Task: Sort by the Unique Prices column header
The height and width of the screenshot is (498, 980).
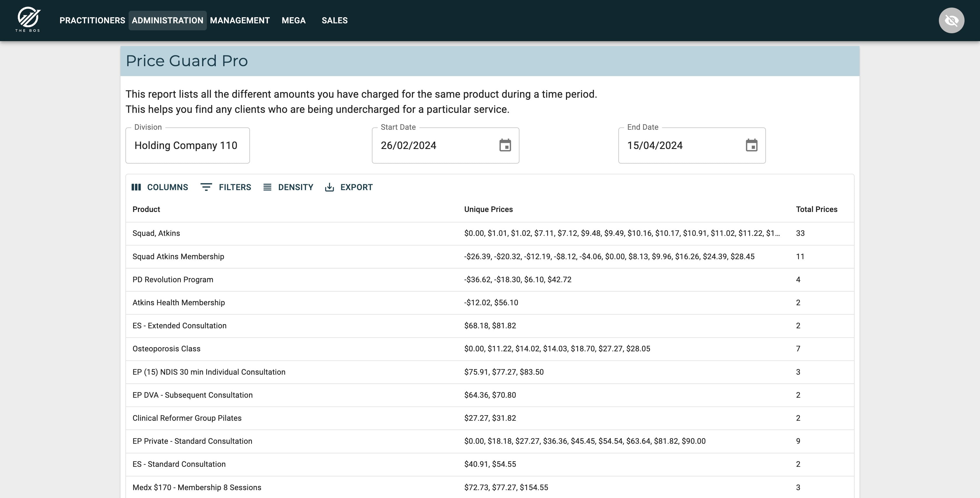Action: click(488, 209)
